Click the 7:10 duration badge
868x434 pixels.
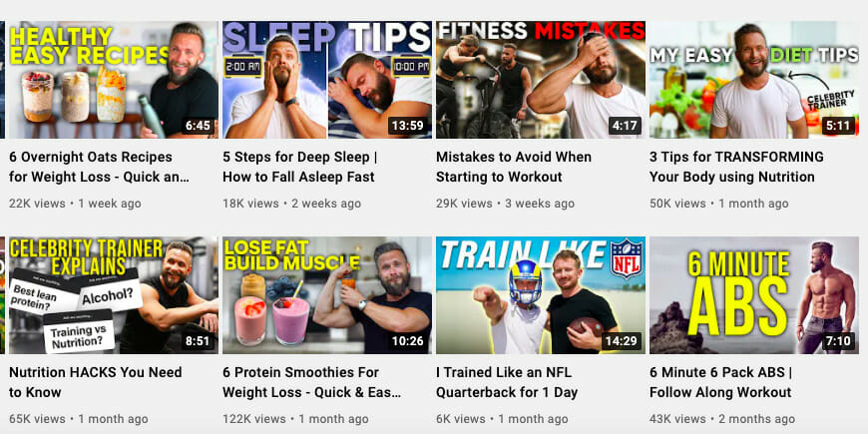click(838, 341)
